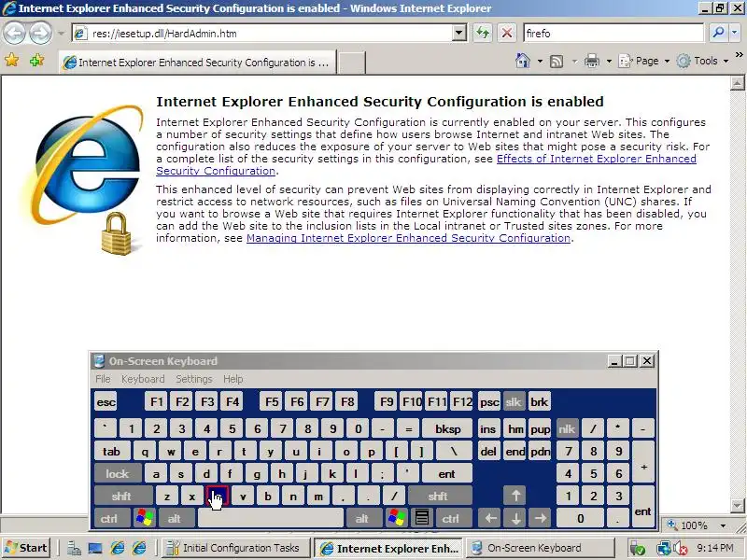
Task: Toggle the right shft key on the keyboard
Action: (438, 496)
